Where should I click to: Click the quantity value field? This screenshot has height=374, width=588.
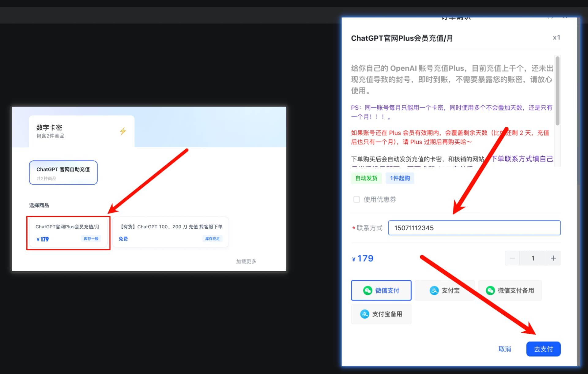click(x=533, y=258)
